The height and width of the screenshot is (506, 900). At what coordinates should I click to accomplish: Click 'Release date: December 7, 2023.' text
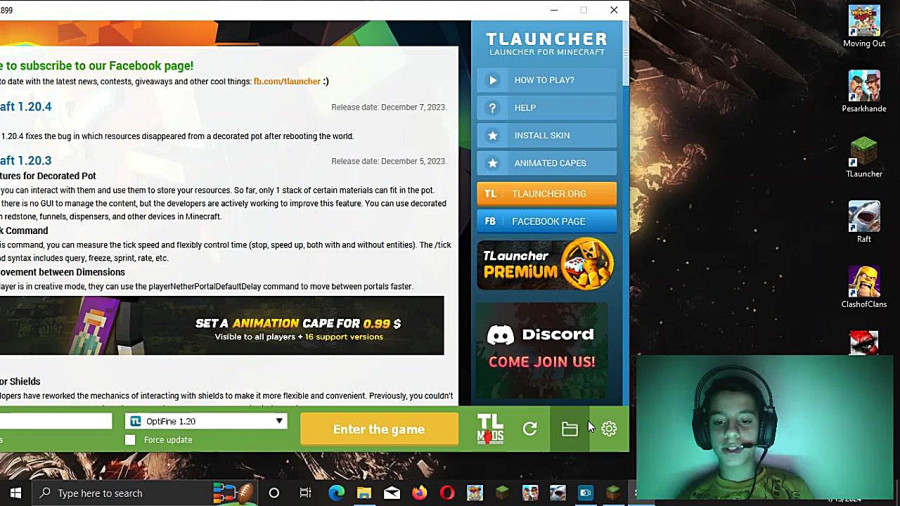[x=389, y=107]
